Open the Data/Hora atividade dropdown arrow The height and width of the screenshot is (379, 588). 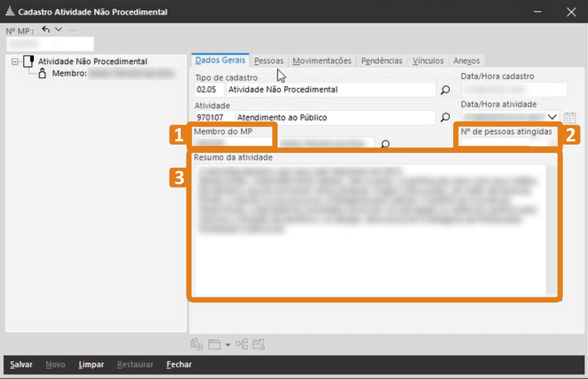[x=552, y=117]
